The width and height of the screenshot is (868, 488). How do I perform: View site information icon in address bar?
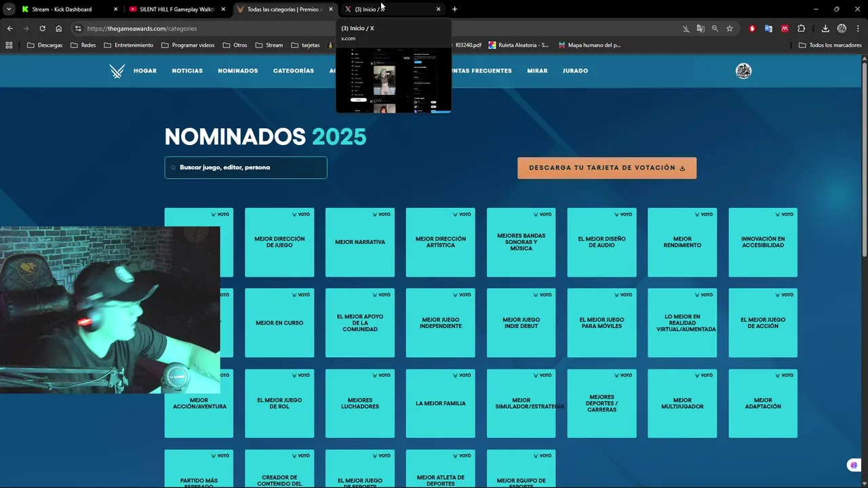(x=78, y=28)
